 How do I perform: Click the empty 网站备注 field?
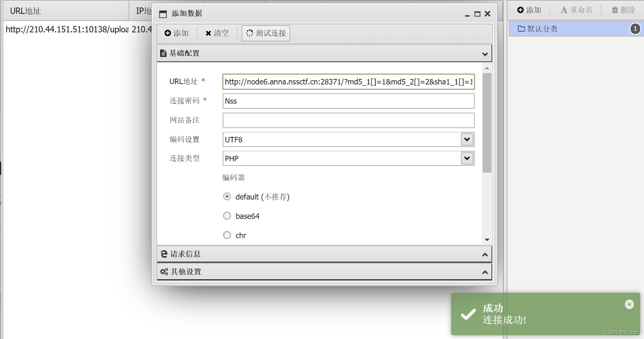pyautogui.click(x=348, y=120)
